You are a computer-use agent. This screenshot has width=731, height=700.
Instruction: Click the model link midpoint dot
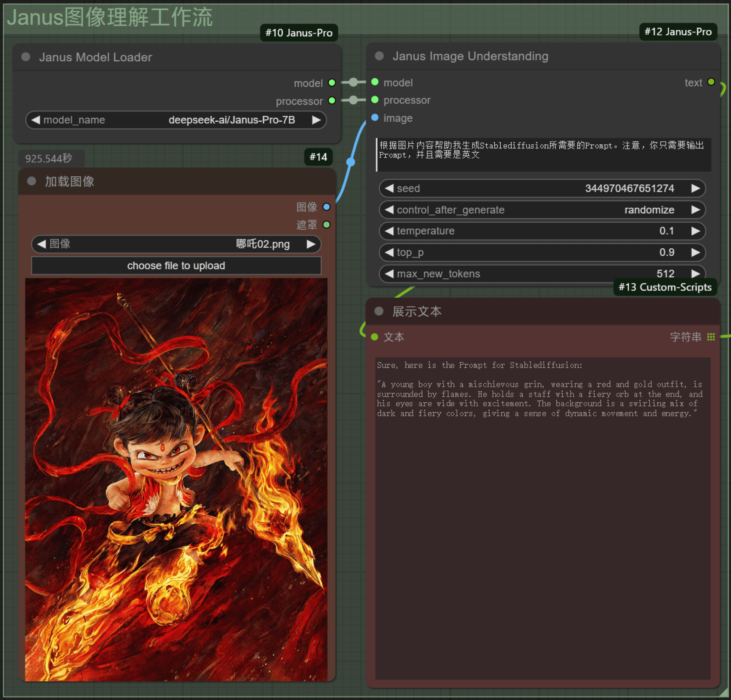tap(353, 82)
